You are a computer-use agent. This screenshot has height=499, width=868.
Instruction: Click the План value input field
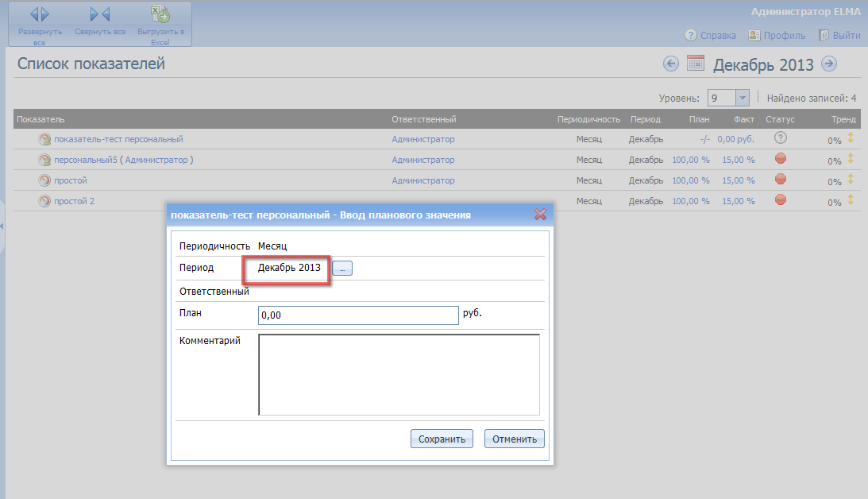358,315
